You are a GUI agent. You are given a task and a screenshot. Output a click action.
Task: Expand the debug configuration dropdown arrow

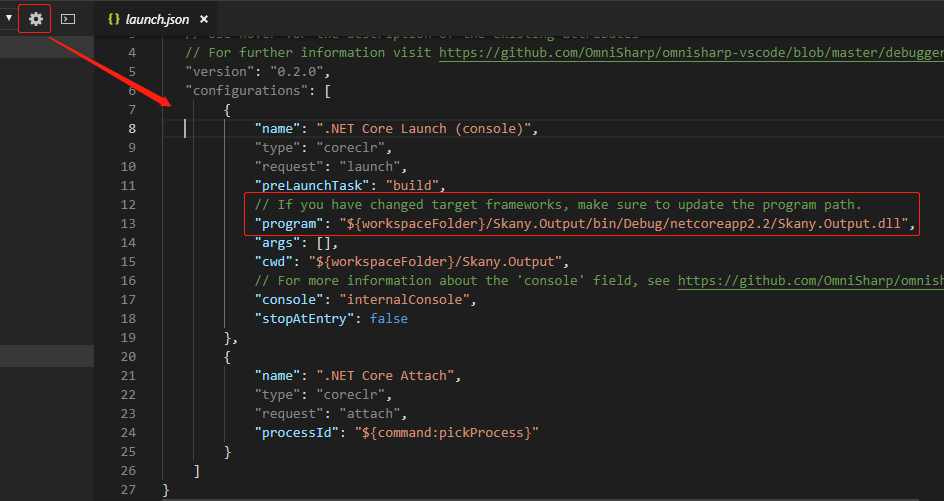click(9, 18)
